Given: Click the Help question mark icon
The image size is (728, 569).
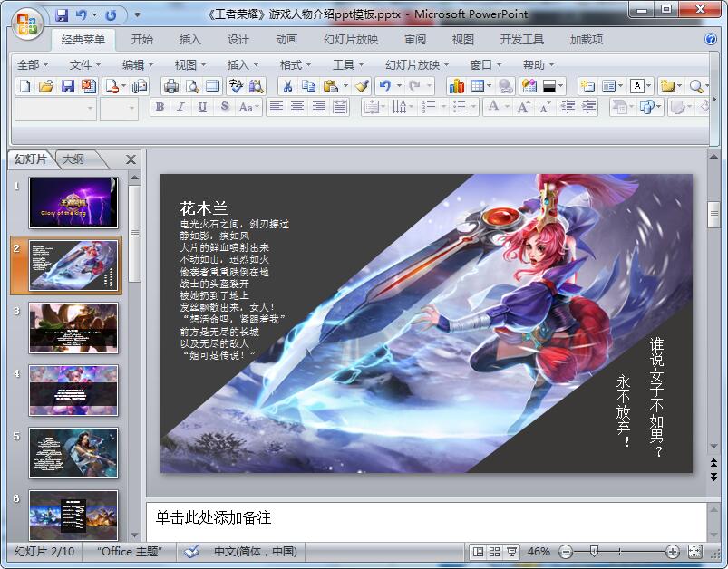Looking at the screenshot, I should (711, 40).
